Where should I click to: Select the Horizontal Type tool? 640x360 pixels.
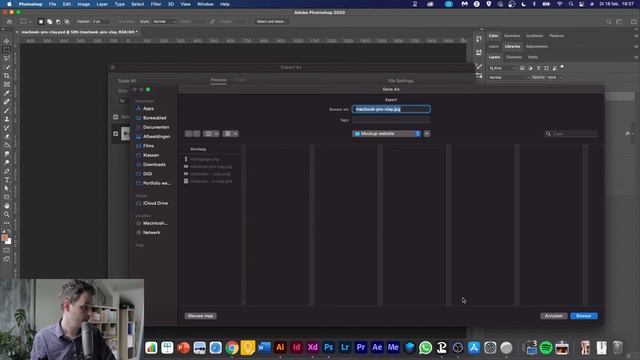click(x=7, y=180)
